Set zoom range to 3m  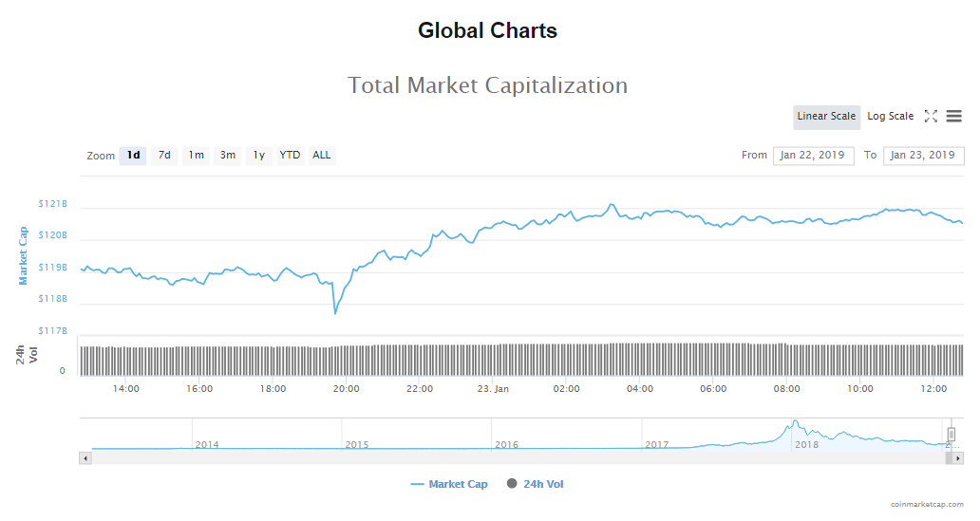tap(228, 156)
